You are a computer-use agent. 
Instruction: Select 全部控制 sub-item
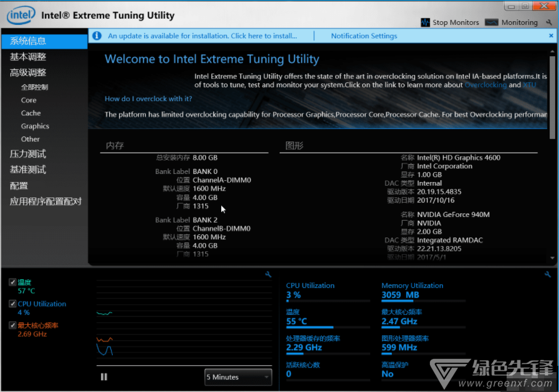pyautogui.click(x=34, y=87)
